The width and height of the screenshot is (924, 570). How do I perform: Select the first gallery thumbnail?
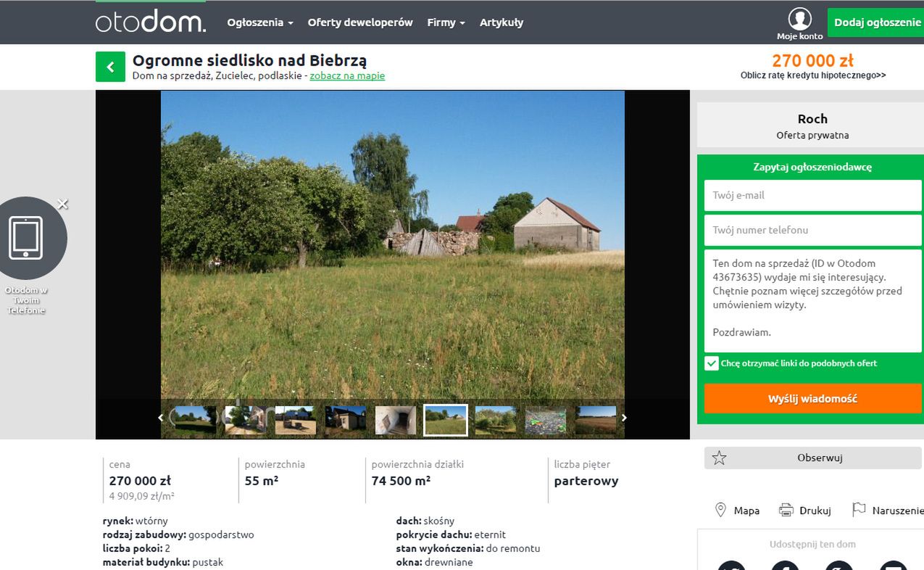click(x=195, y=420)
